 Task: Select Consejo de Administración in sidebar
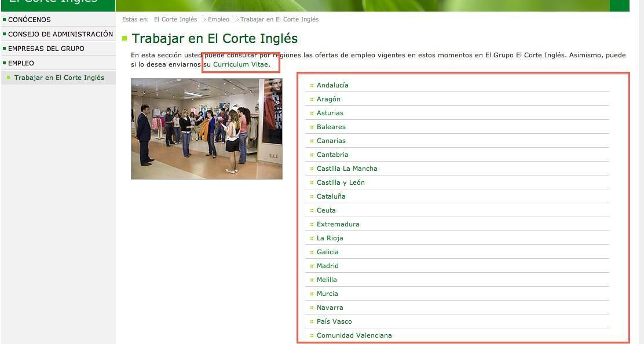click(x=60, y=34)
